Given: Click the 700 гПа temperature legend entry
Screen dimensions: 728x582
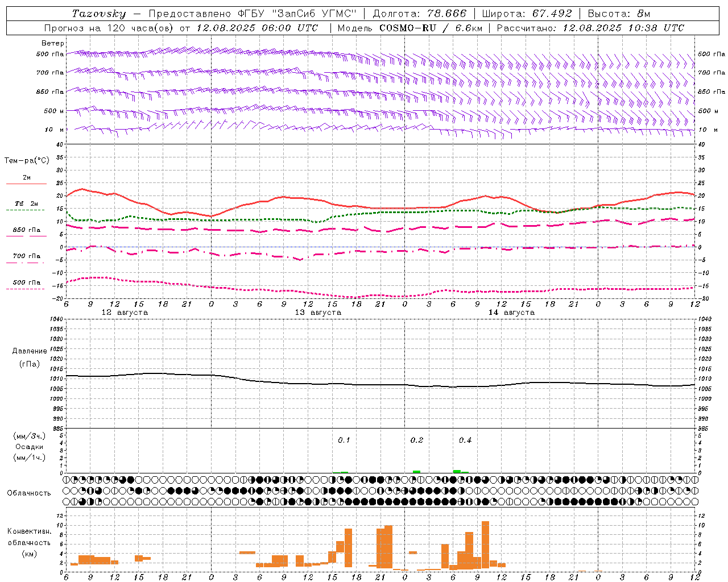Looking at the screenshot, I should pos(26,256).
